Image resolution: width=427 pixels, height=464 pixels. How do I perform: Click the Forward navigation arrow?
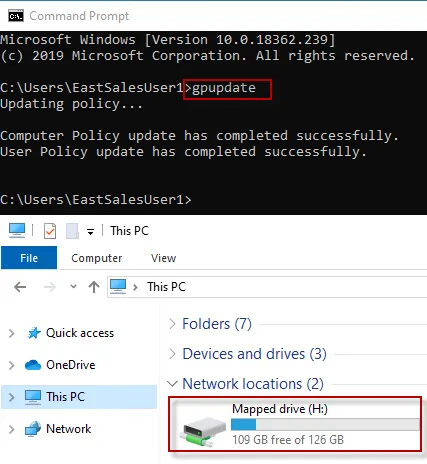(50, 287)
